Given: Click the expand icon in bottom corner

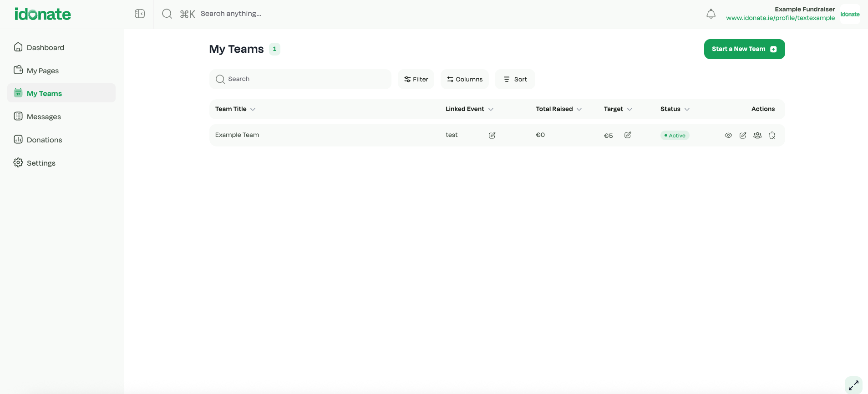Looking at the screenshot, I should (853, 385).
